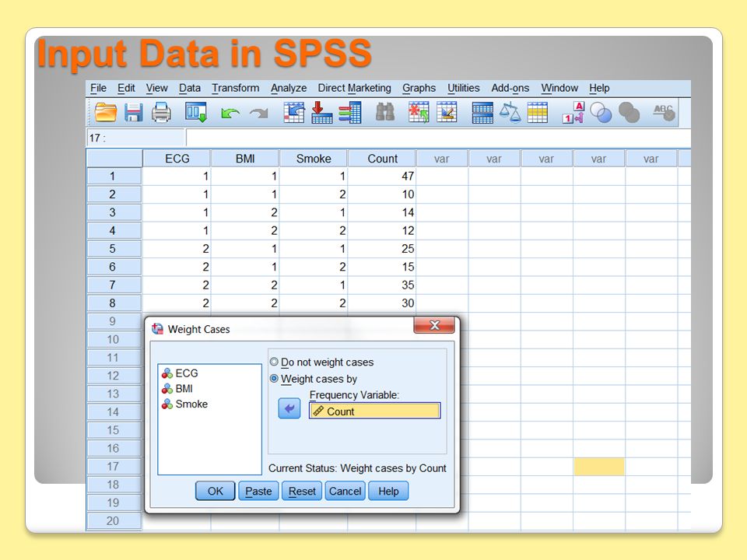Click OK in Weight Cases dialog
This screenshot has width=747, height=560.
(216, 491)
